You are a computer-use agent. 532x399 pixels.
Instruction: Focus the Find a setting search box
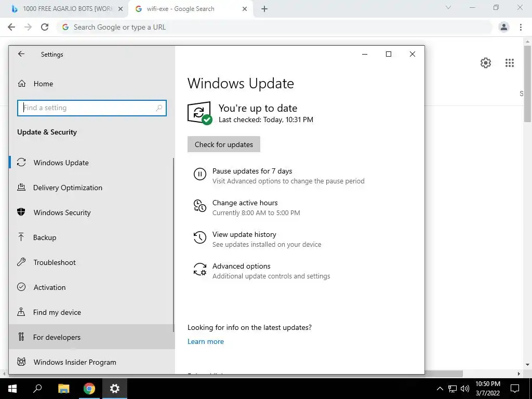tap(92, 108)
